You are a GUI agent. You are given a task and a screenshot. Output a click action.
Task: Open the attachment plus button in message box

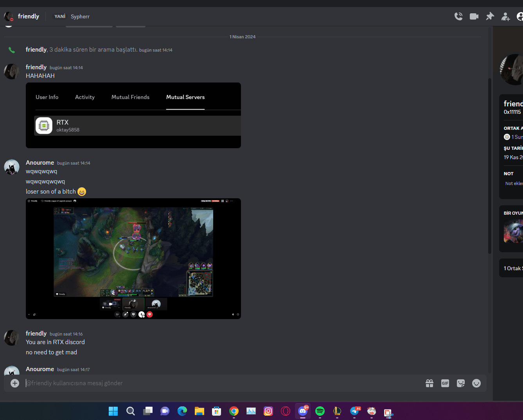tap(15, 383)
